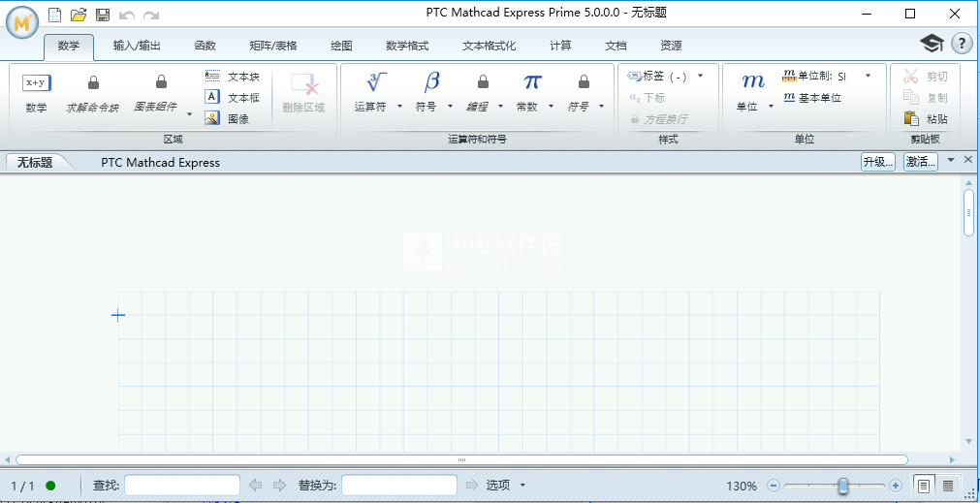The image size is (980, 503).
Task: Expand the 单位 dropdown arrow
Action: click(771, 107)
